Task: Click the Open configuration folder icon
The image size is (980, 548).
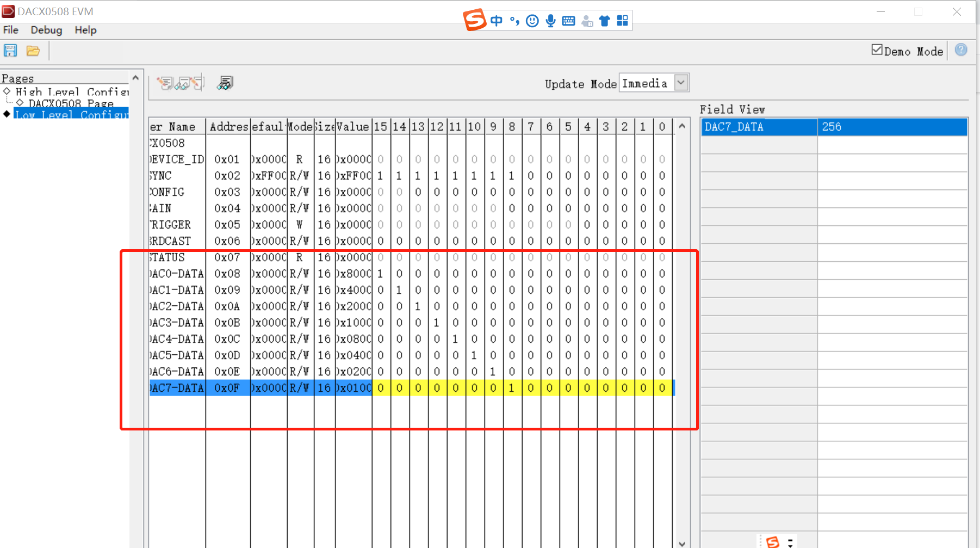Action: (x=33, y=51)
